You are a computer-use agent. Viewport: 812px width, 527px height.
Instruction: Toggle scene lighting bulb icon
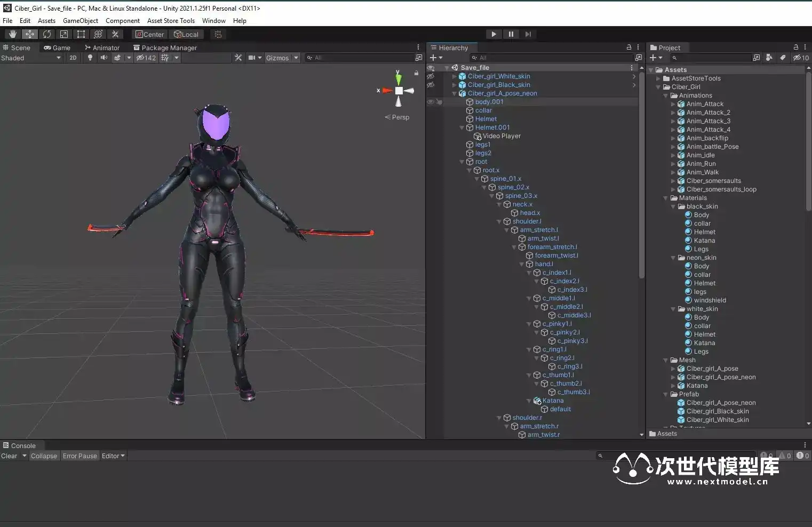tap(90, 58)
